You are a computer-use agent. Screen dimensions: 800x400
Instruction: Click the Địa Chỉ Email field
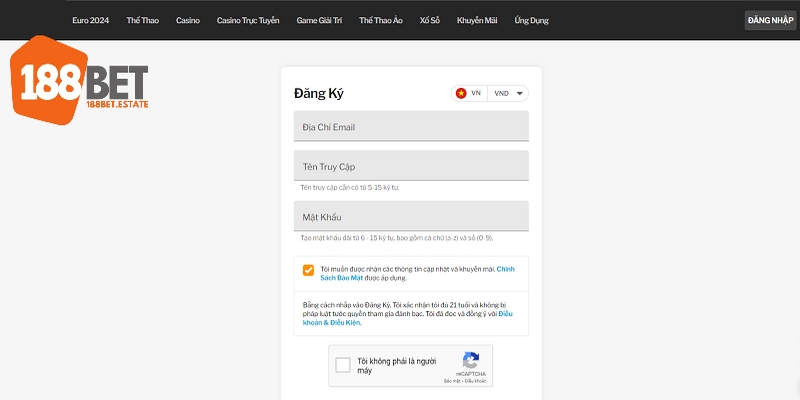click(x=411, y=127)
